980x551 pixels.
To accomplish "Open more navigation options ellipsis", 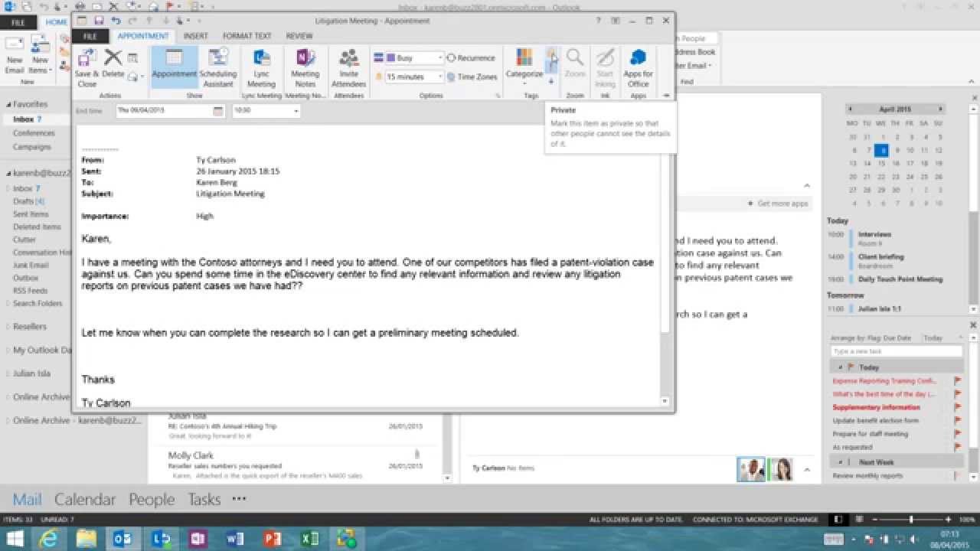I will pos(239,499).
